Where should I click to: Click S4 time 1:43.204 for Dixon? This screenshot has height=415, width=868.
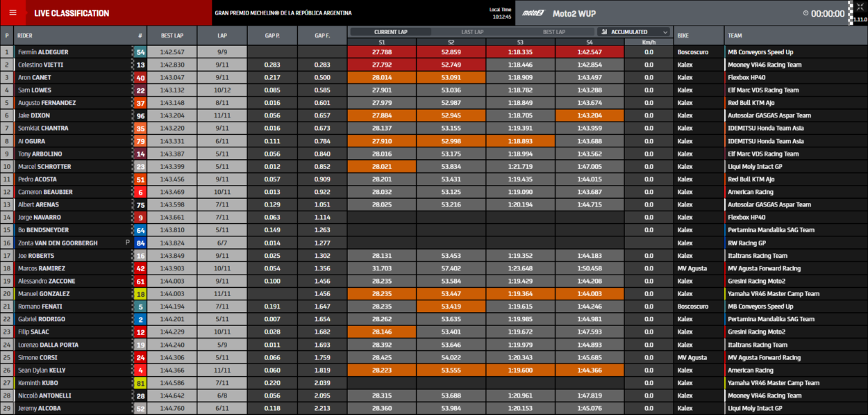click(x=589, y=115)
